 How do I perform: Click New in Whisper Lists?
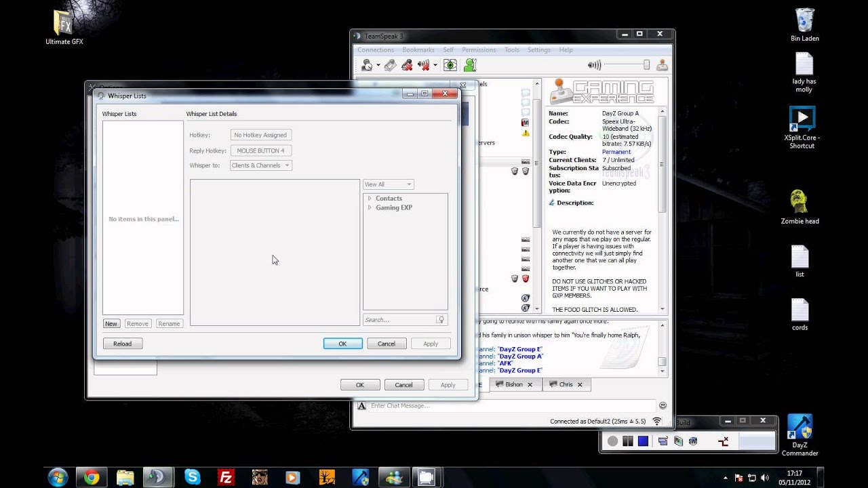click(111, 323)
